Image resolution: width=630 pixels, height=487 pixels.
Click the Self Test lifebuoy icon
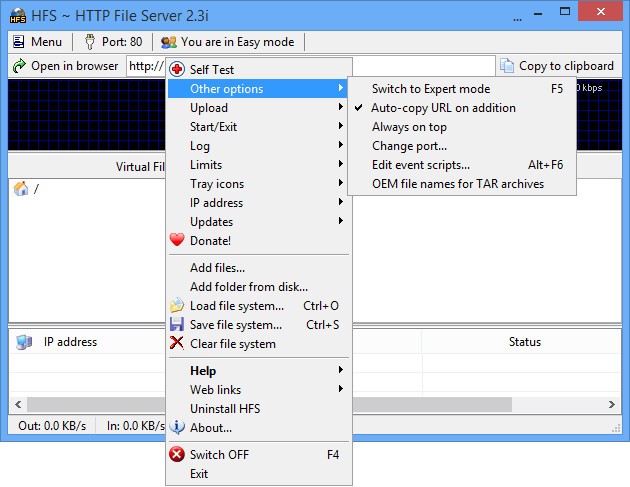[177, 70]
